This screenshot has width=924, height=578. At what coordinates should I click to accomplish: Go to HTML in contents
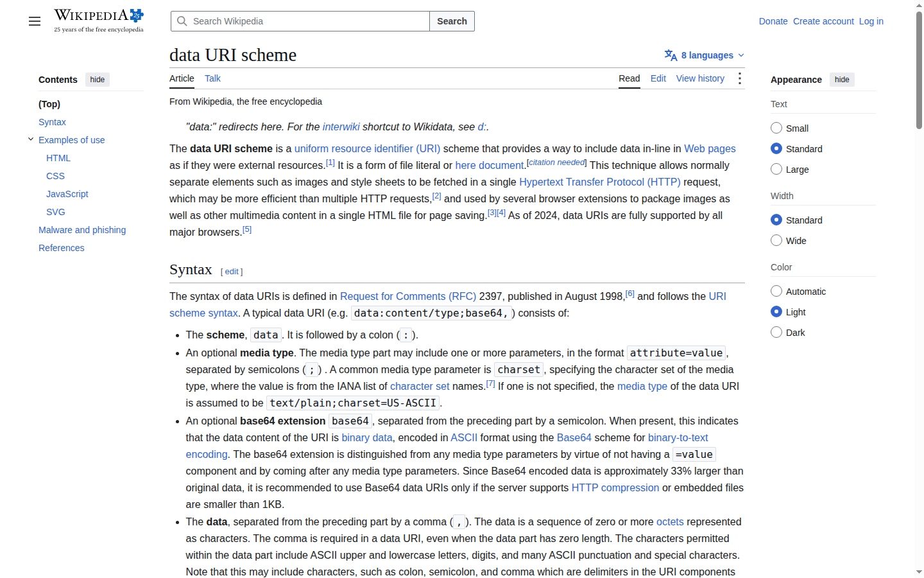tap(58, 158)
